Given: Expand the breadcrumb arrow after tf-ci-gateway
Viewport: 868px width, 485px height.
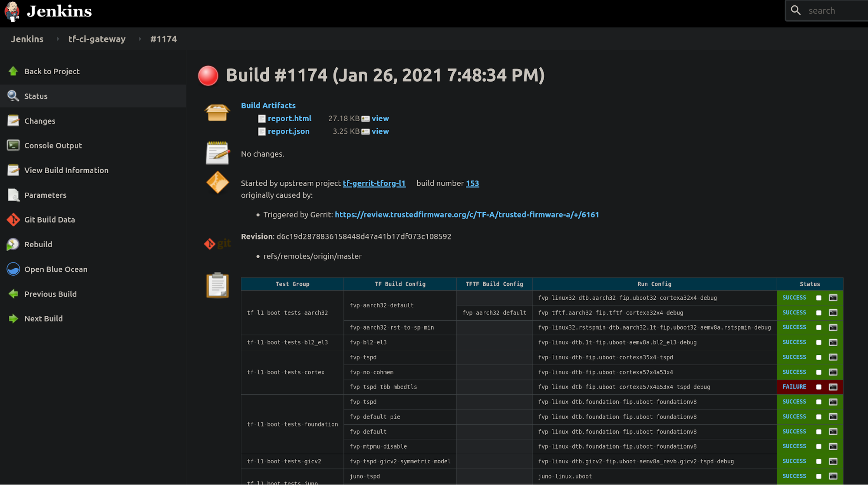Looking at the screenshot, I should click(140, 39).
